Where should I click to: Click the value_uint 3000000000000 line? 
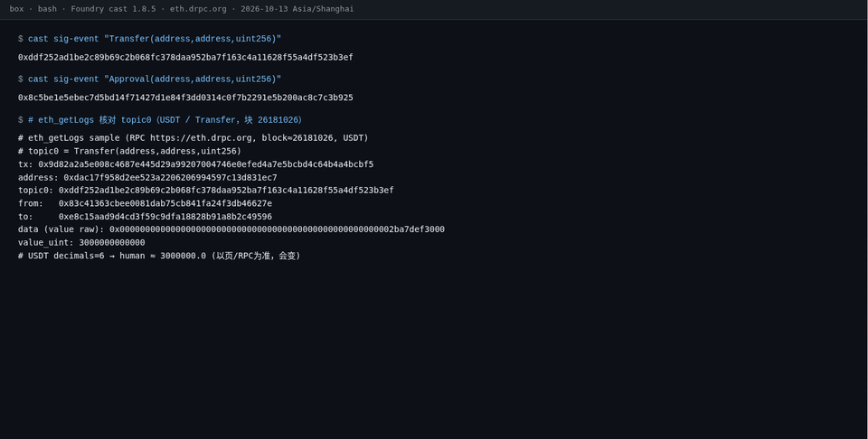coord(81,243)
